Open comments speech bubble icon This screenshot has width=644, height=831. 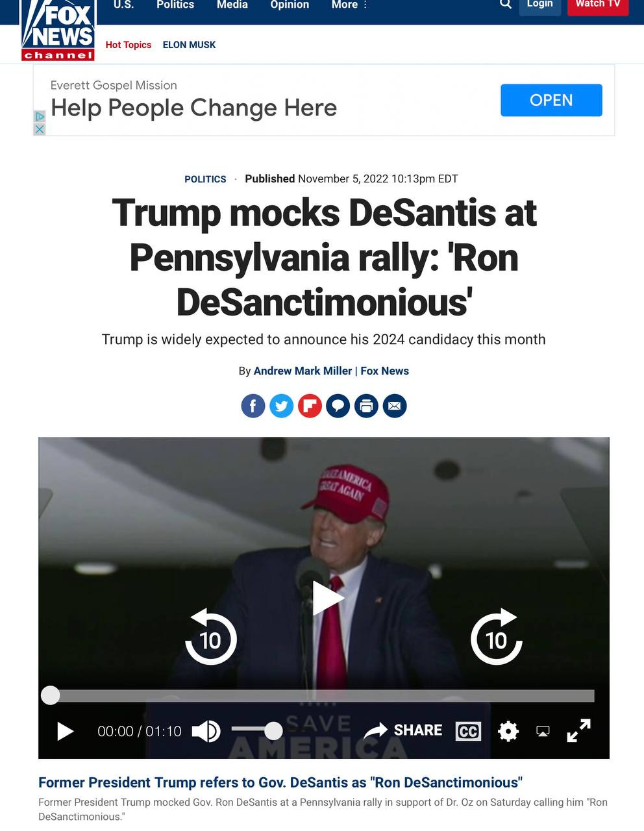(x=338, y=406)
